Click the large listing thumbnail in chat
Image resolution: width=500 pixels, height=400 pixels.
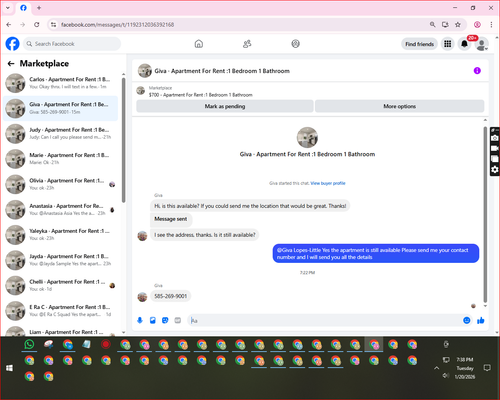pyautogui.click(x=307, y=137)
